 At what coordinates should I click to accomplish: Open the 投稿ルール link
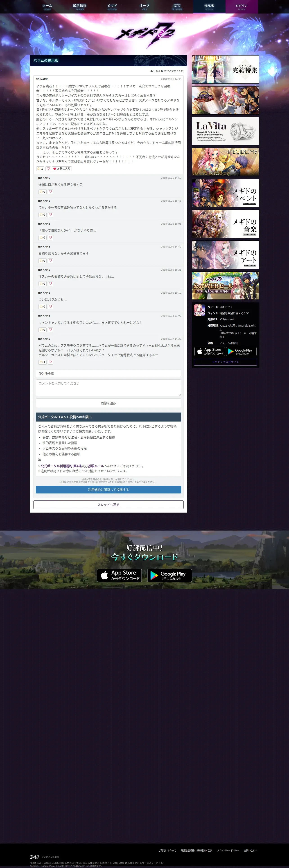click(x=96, y=466)
